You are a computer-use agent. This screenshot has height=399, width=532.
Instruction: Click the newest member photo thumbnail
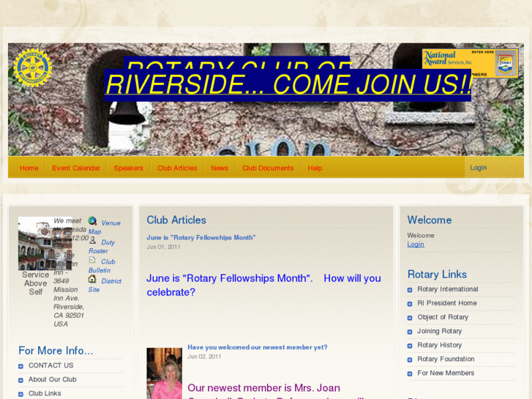pos(164,373)
